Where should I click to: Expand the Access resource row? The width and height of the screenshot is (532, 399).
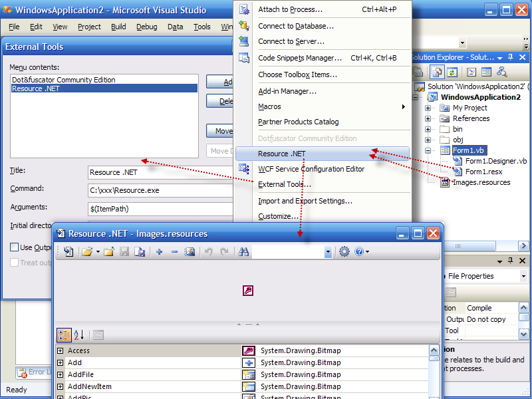(x=60, y=350)
